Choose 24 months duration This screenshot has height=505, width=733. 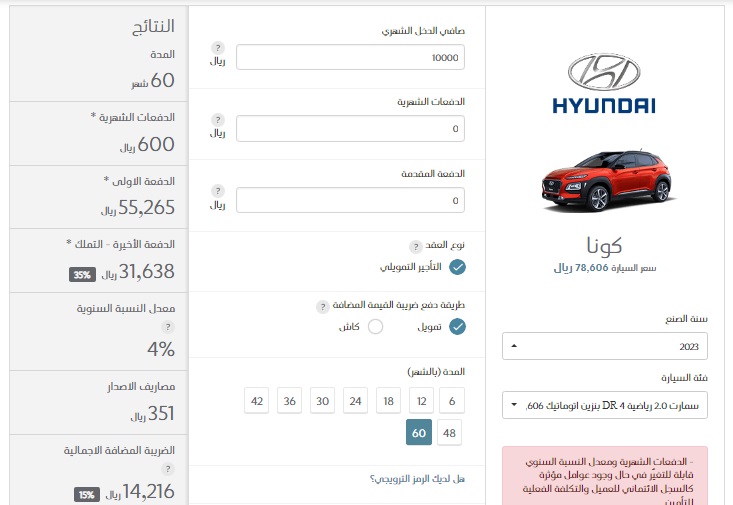tap(355, 400)
